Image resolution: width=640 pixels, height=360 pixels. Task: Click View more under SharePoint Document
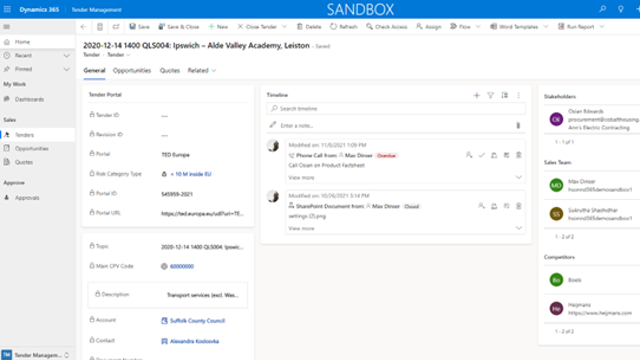tap(301, 229)
